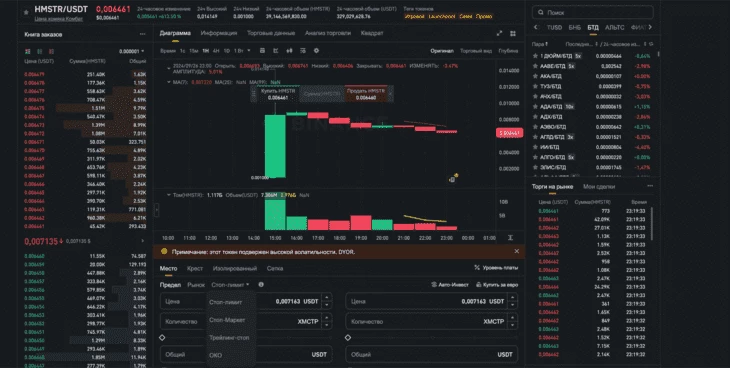Click the calculator icon on chart
The image size is (730, 368).
pyautogui.click(x=452, y=179)
